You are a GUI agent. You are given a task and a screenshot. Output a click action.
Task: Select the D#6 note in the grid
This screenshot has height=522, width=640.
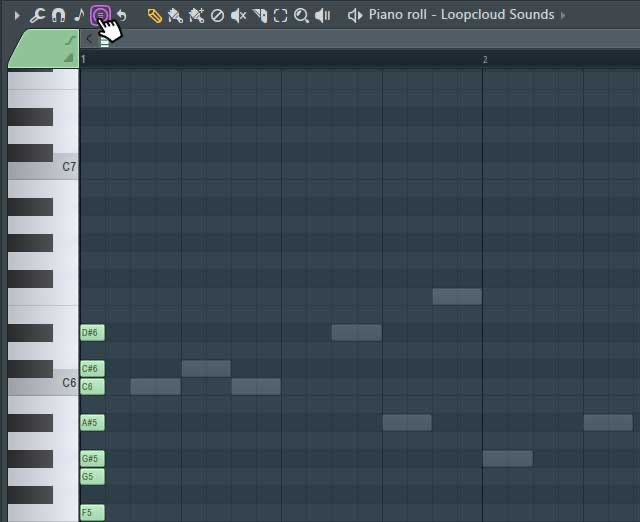[356, 332]
